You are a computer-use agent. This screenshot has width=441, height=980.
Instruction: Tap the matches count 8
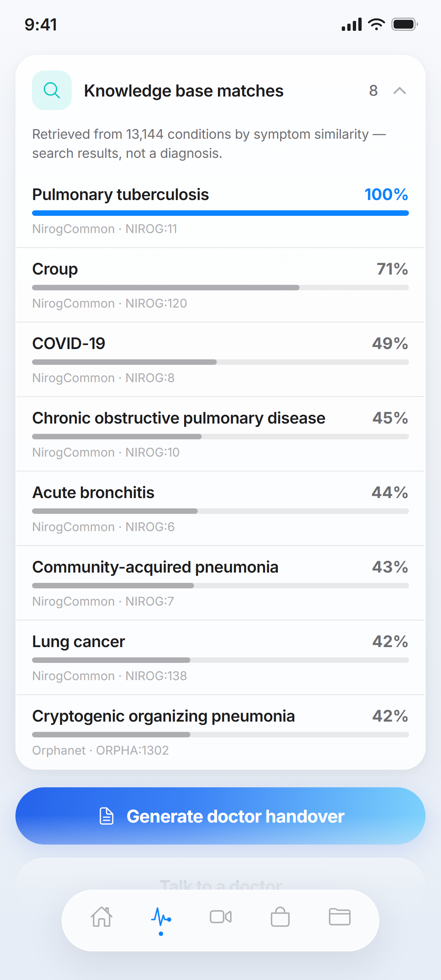(x=373, y=91)
